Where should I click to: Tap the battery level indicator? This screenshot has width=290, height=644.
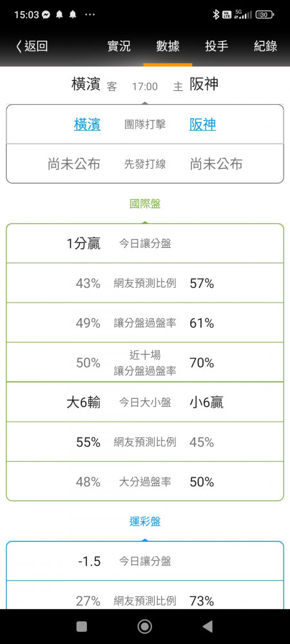click(x=264, y=15)
